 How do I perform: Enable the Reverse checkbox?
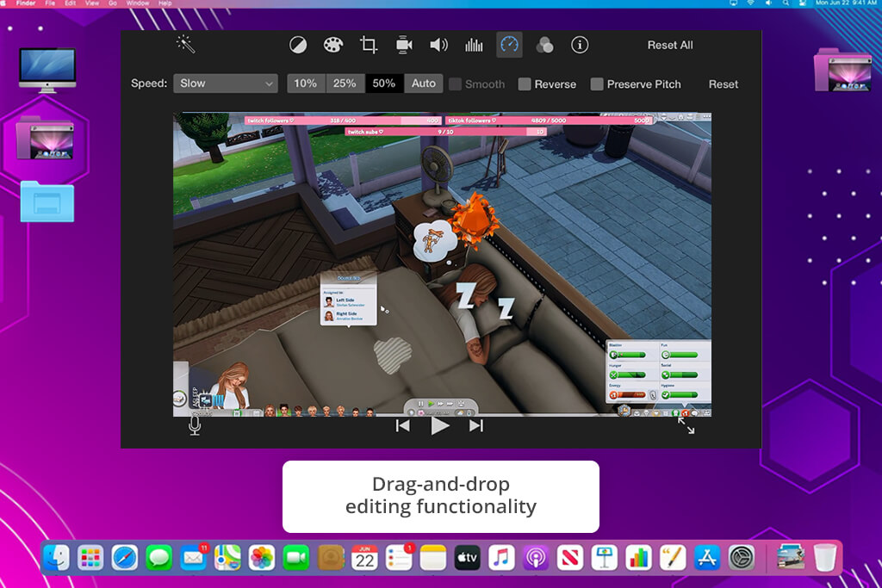coord(525,84)
